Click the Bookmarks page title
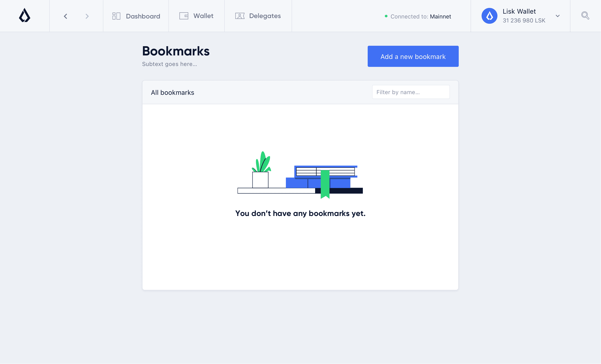This screenshot has width=601, height=364. tap(176, 51)
